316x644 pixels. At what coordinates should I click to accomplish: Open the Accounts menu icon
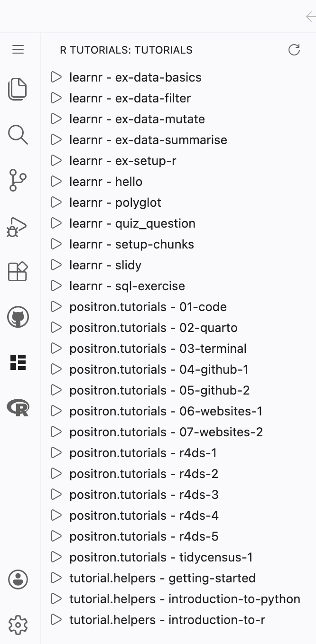click(x=18, y=579)
